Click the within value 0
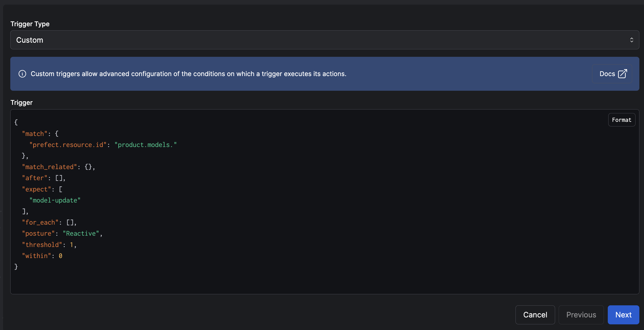The width and height of the screenshot is (644, 330). click(x=61, y=255)
